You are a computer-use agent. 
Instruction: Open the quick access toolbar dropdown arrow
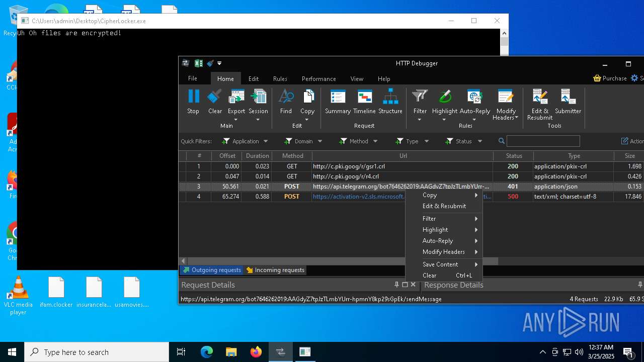[x=219, y=63]
